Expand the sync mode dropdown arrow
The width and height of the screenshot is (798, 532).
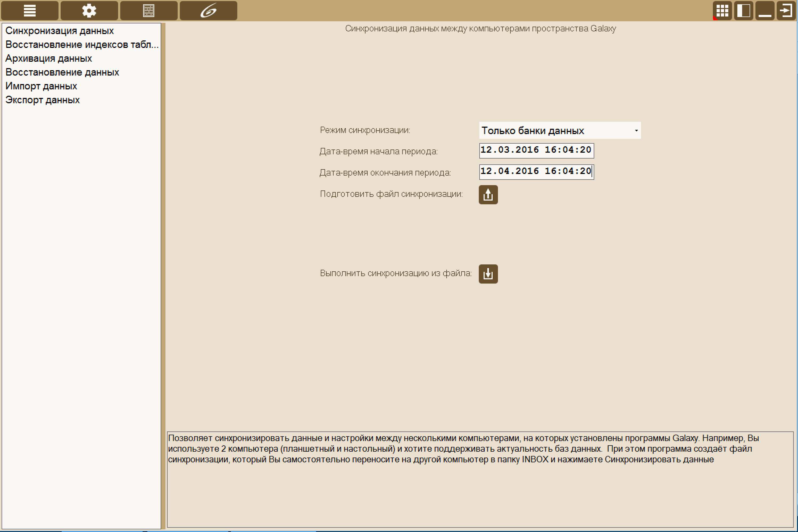(636, 131)
